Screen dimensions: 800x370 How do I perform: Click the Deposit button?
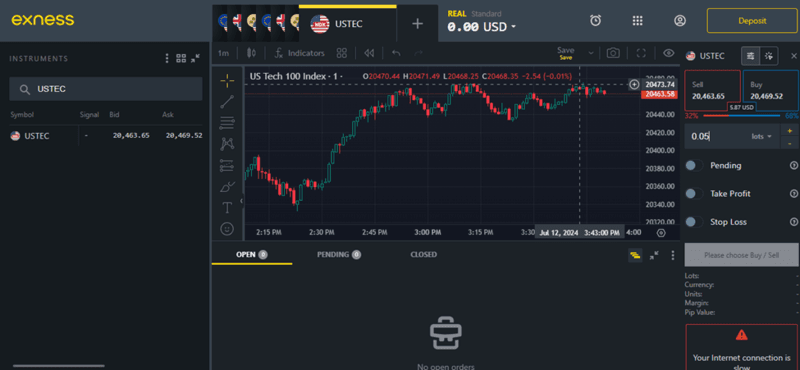(x=752, y=21)
